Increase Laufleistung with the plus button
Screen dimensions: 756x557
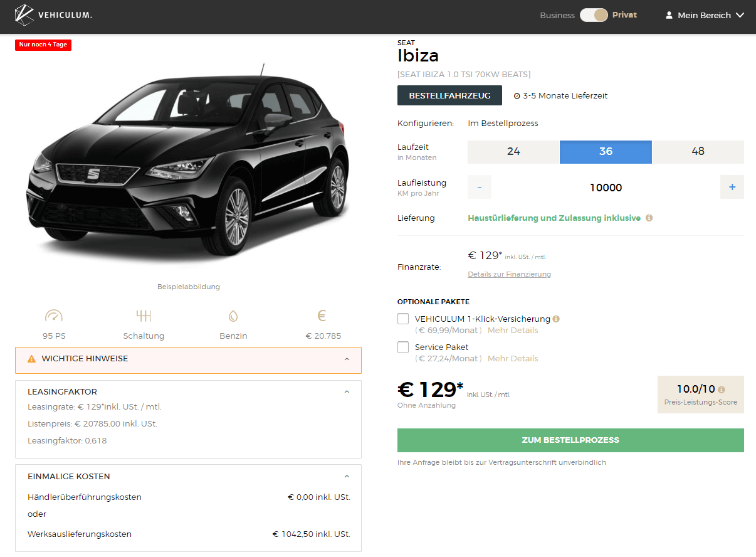pos(732,187)
